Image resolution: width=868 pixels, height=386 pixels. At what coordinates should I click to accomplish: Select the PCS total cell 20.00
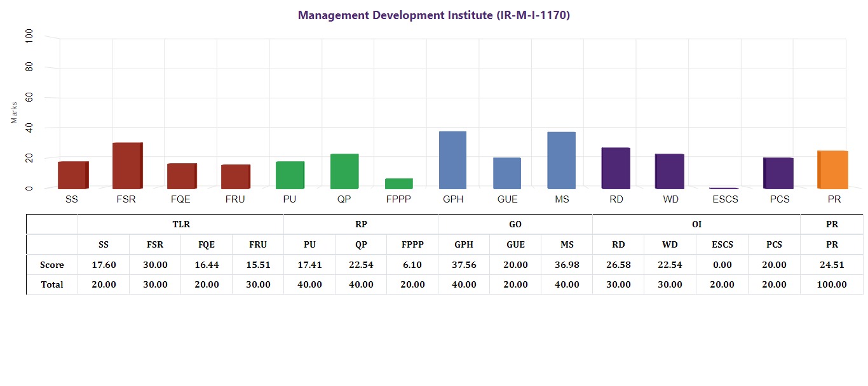pyautogui.click(x=774, y=284)
